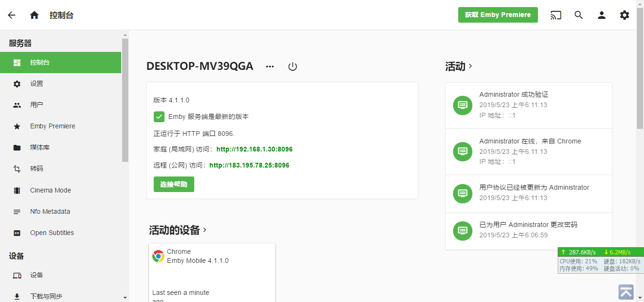This screenshot has height=302, width=644.
Task: Open server three-dots more menu
Action: [x=270, y=67]
